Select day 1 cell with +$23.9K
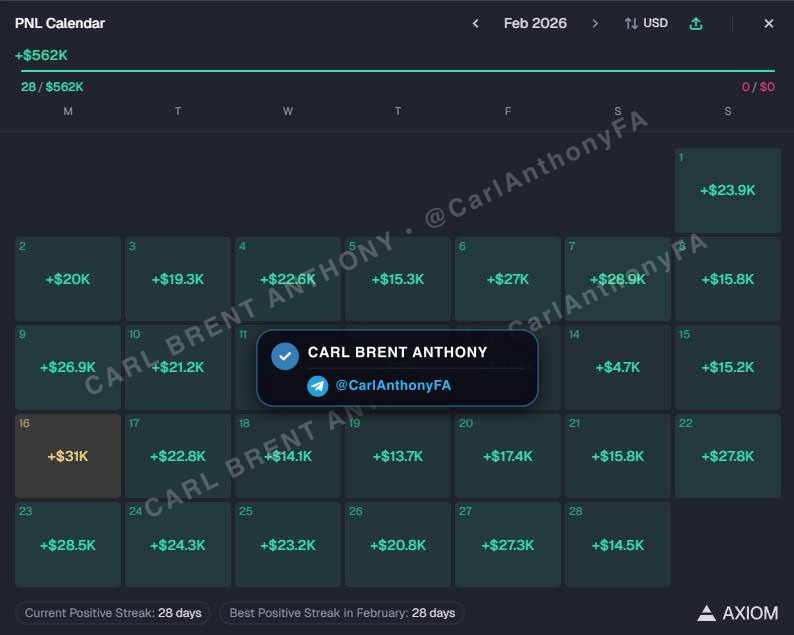 pyautogui.click(x=728, y=190)
